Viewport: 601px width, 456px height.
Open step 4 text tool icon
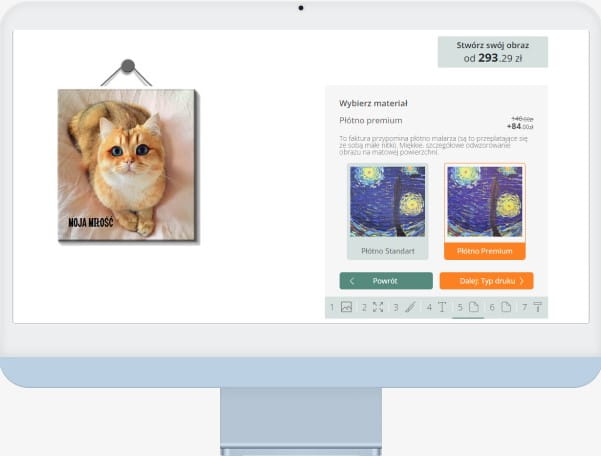442,307
